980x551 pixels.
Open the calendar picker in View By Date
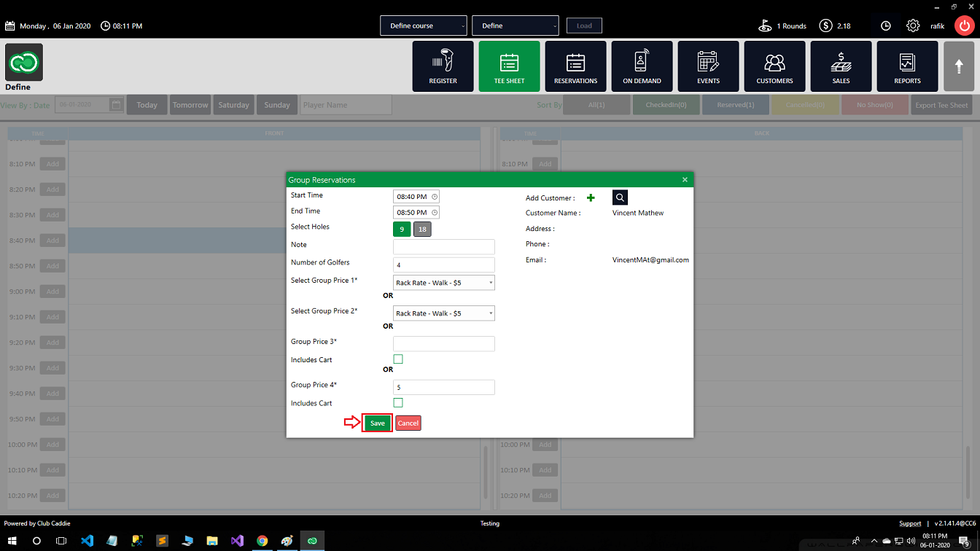pos(116,105)
